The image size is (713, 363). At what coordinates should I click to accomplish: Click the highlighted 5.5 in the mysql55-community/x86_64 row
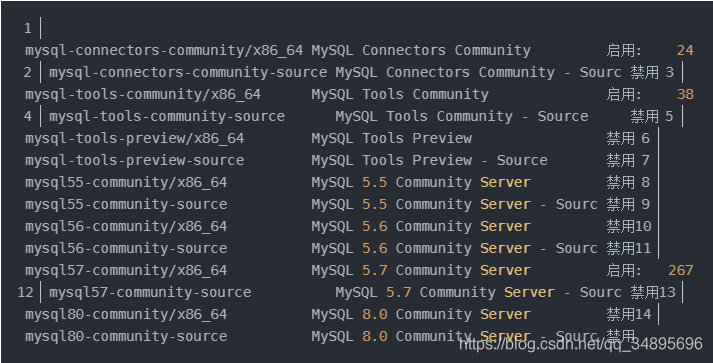(x=375, y=182)
